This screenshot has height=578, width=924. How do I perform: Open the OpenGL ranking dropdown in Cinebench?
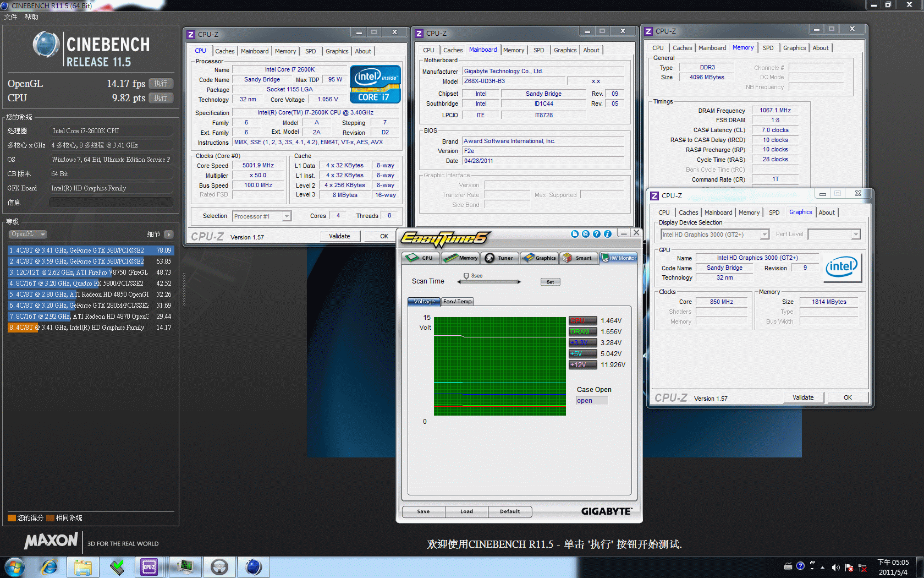(28, 234)
